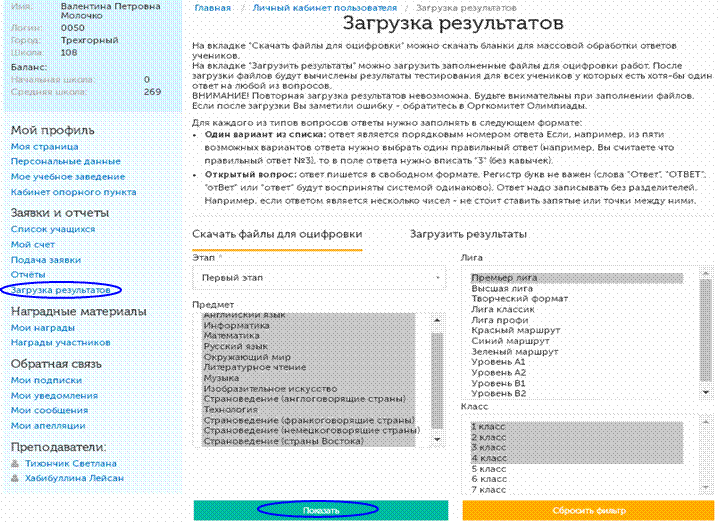Image resolution: width=718 pixels, height=522 pixels.
Task: Go to Главная breadcrumb link
Action: [212, 8]
